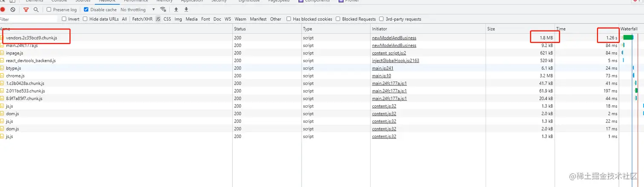
Task: Expand throttling menu via the red arrow
Action: tap(154, 10)
